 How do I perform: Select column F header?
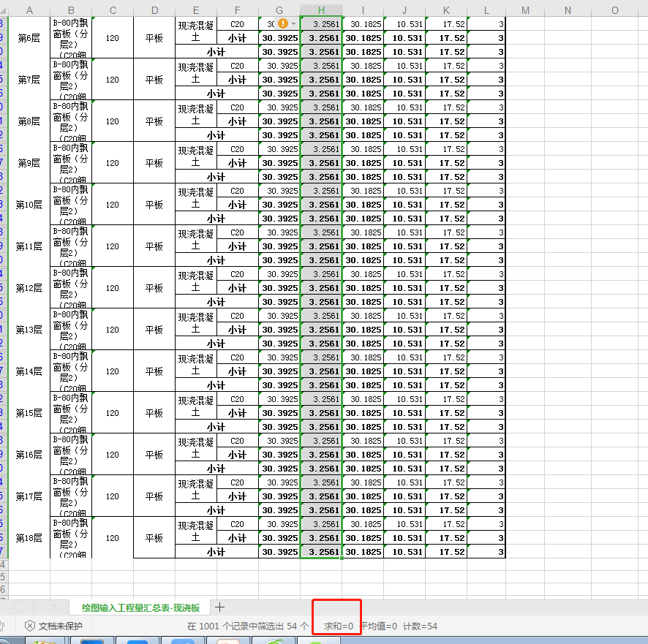[x=238, y=10]
